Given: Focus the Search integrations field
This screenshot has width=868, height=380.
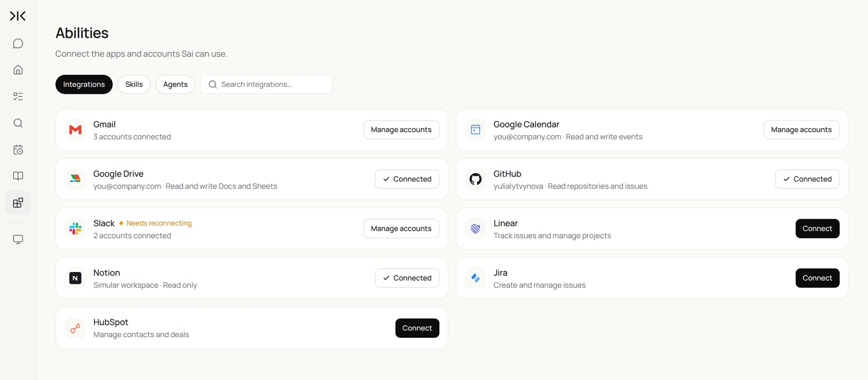Looking at the screenshot, I should point(266,85).
